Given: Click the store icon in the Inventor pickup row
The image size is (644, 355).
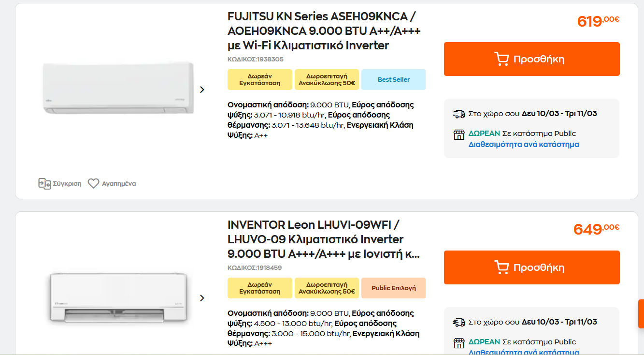Looking at the screenshot, I should point(459,343).
